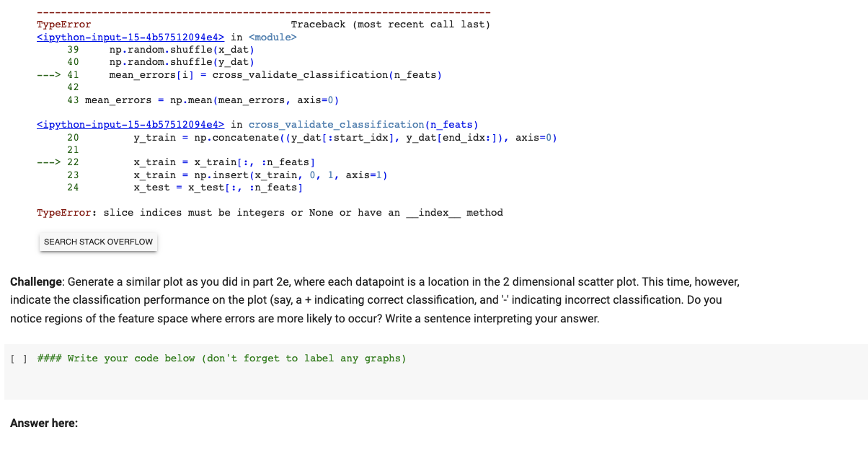Image resolution: width=868 pixels, height=466 pixels.
Task: Click the TypeError heading in the traceback
Action: point(63,24)
